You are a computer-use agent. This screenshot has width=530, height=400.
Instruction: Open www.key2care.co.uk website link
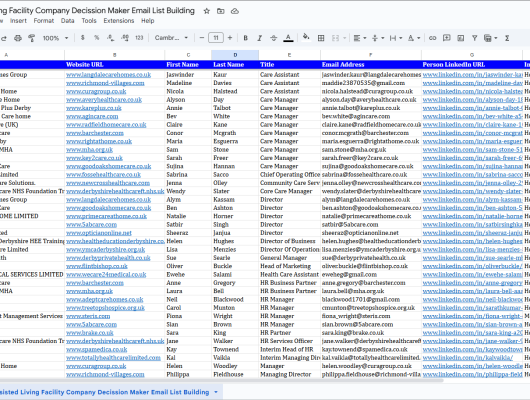[x=94, y=158]
